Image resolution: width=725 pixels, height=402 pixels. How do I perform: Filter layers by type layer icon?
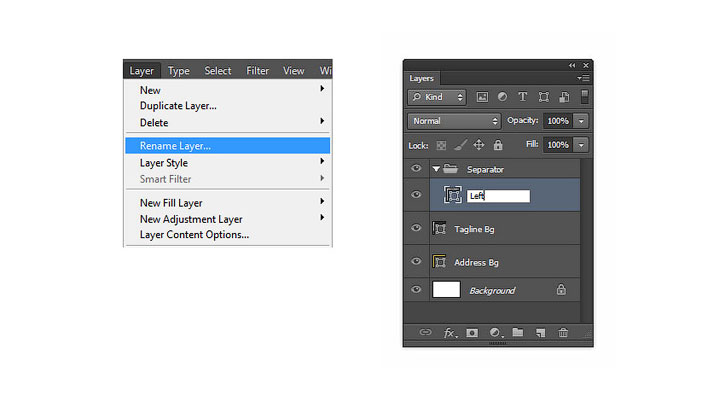tap(522, 97)
